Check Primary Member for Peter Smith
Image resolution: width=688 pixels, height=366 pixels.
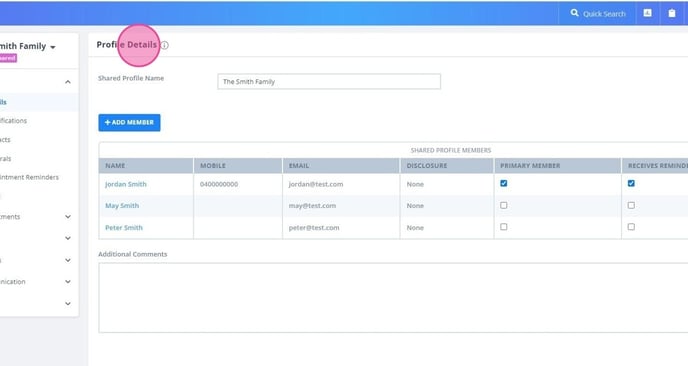tap(504, 227)
